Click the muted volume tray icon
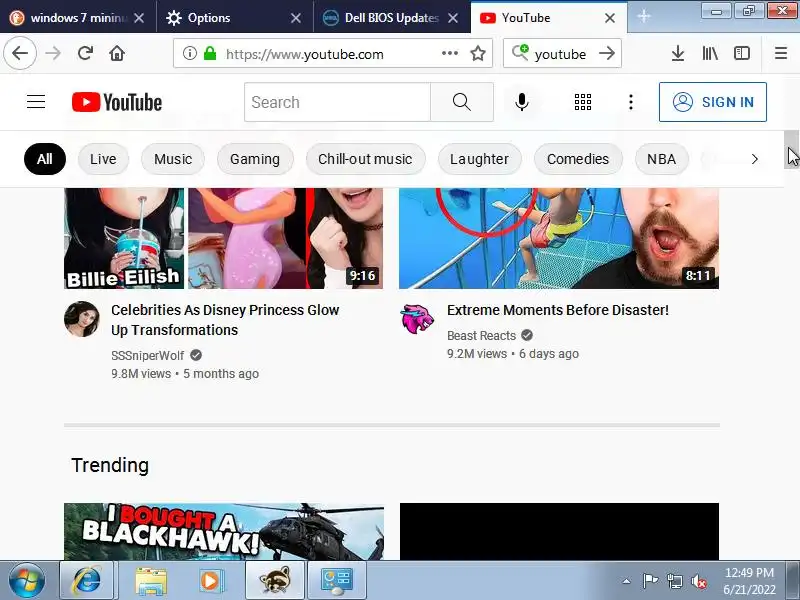The width and height of the screenshot is (800, 600). 698,581
